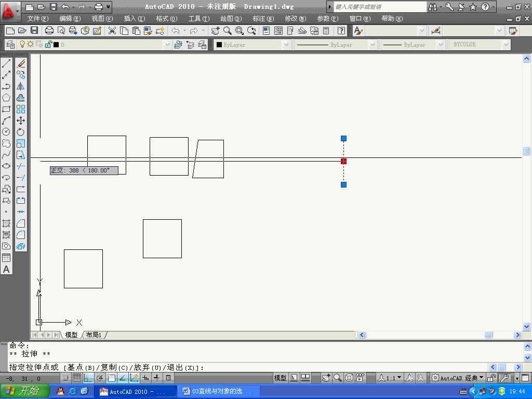The height and width of the screenshot is (399, 532).
Task: Open the 文件(F) menu
Action: (x=37, y=19)
